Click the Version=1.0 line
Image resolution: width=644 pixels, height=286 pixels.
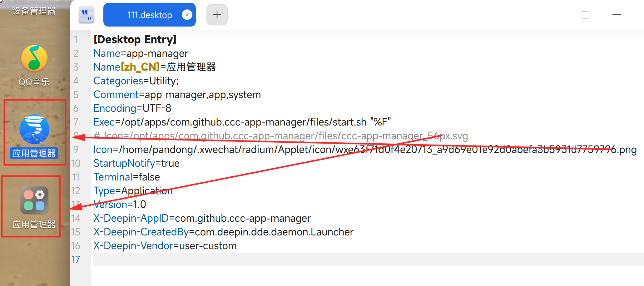[x=120, y=205]
